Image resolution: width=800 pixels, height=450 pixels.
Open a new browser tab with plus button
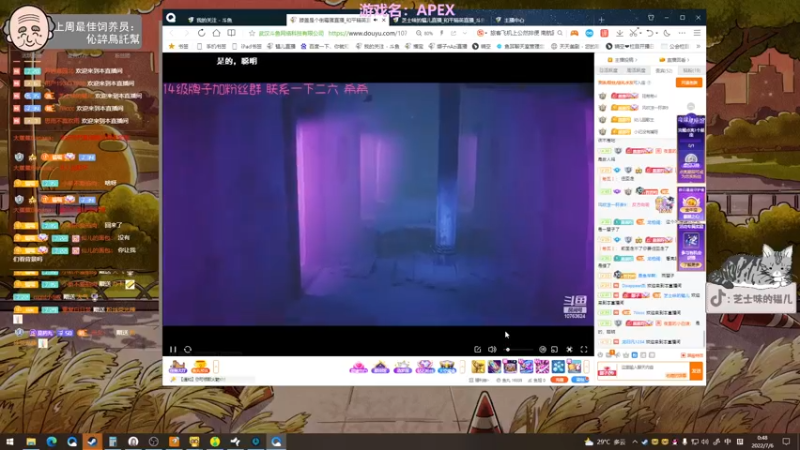click(x=602, y=20)
